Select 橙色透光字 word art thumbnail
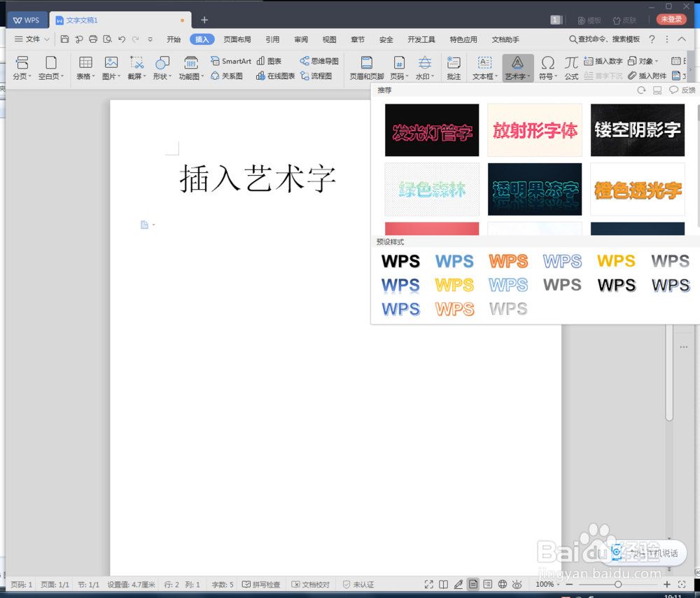Screen dimensions: 700x598 click(x=638, y=189)
